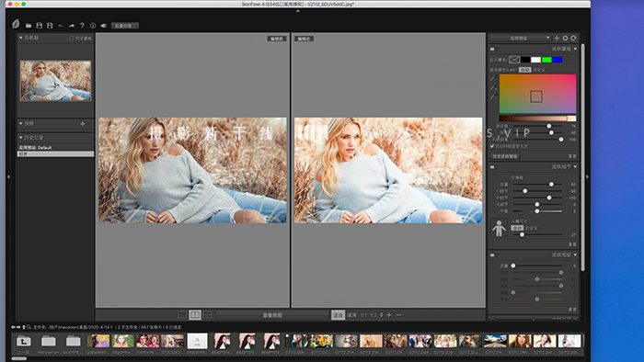Image resolution: width=644 pixels, height=362 pixels.
Task: Select the highlighted Open history entry
Action: click(x=55, y=154)
